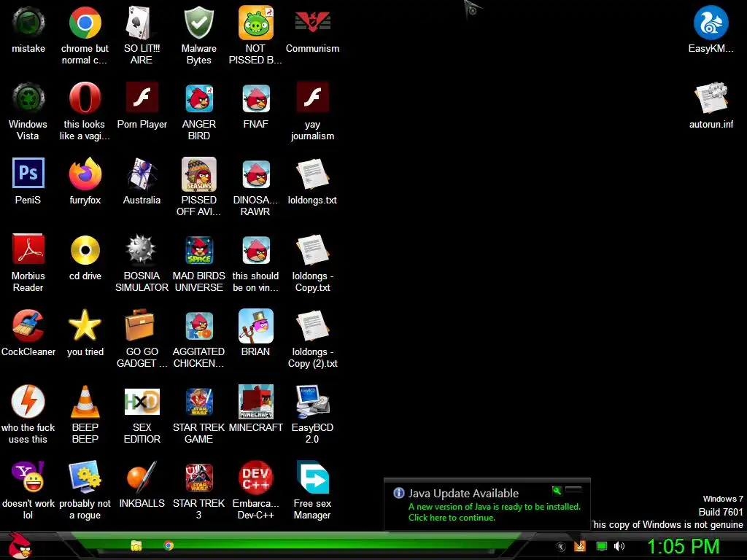Click the EasyBCD 2.0 icon
This screenshot has width=747, height=560.
tap(312, 402)
